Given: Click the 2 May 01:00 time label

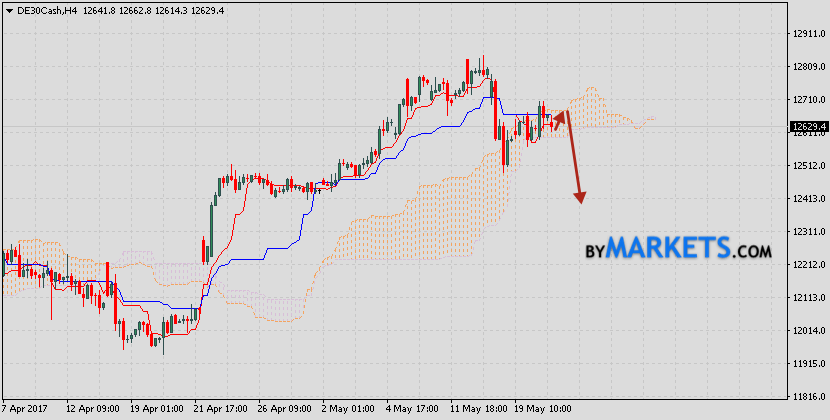Looking at the screenshot, I should coord(349,409).
